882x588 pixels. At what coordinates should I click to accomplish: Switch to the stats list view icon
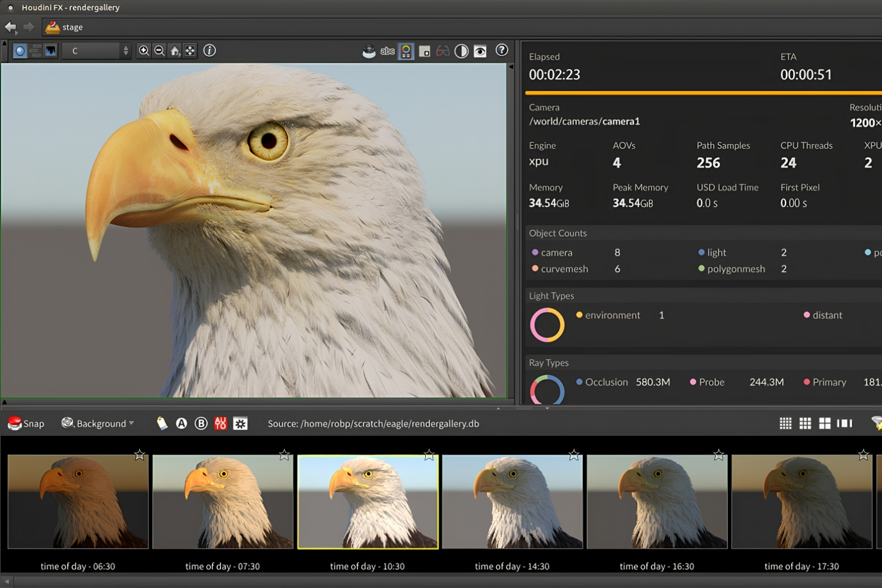(35, 51)
